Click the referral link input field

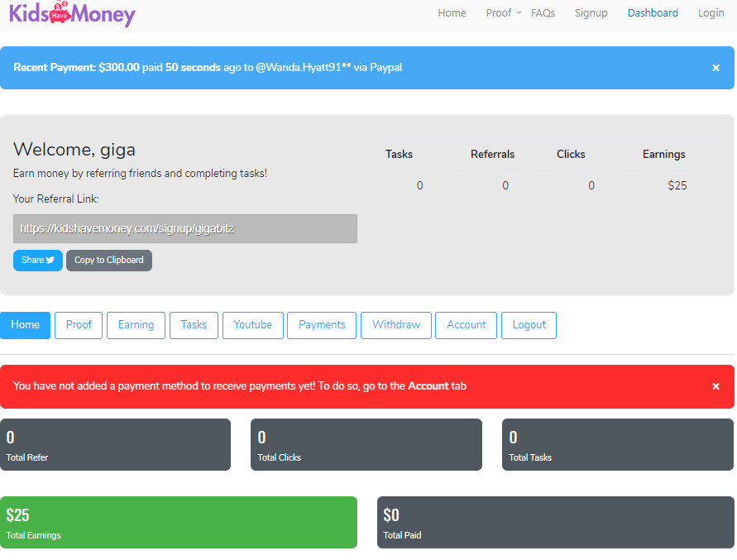coord(185,229)
